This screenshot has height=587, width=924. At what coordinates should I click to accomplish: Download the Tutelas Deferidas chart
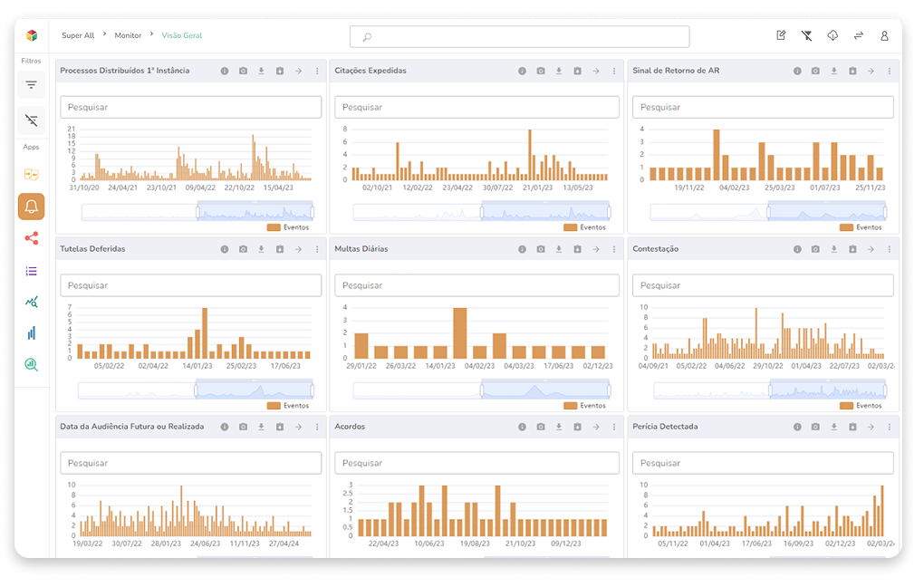(261, 249)
